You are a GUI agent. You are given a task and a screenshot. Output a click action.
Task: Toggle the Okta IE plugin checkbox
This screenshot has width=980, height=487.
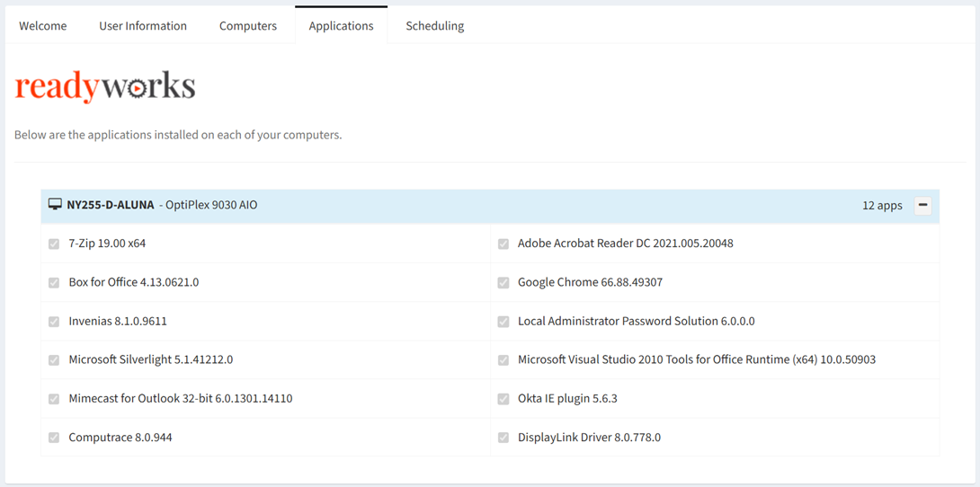coord(503,398)
